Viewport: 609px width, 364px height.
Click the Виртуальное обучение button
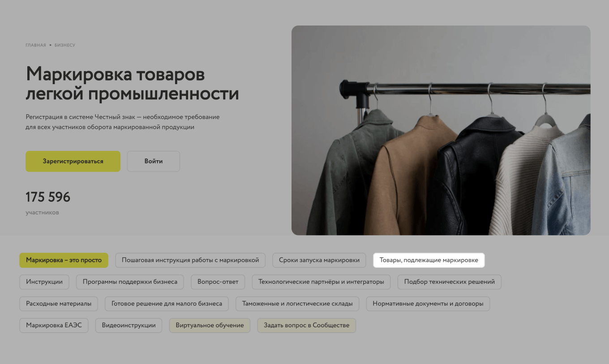(210, 325)
